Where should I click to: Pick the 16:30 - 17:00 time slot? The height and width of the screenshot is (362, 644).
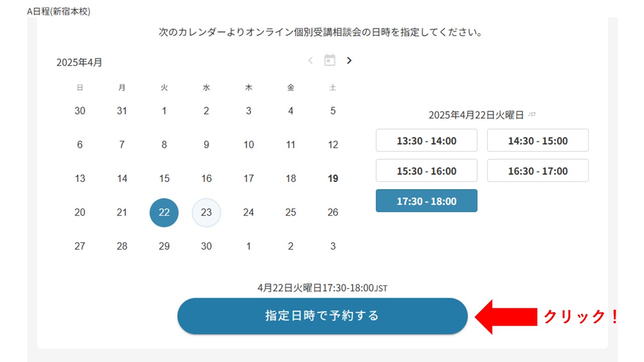point(537,171)
